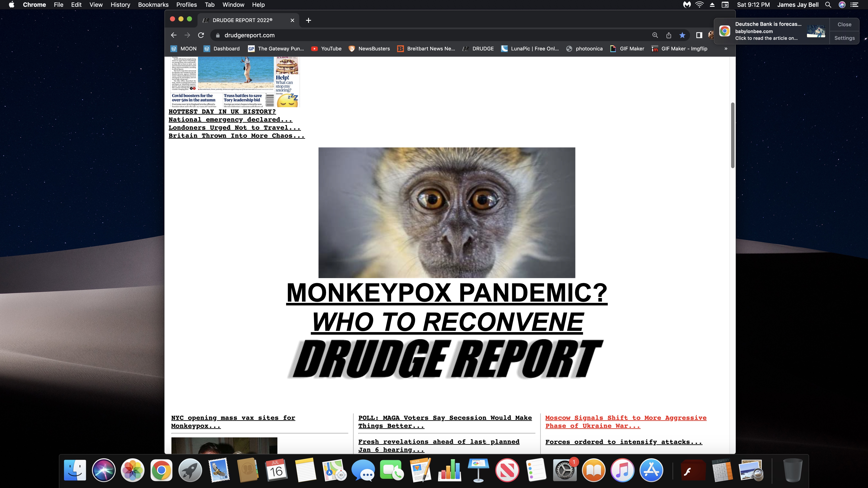Open the History menu
Viewport: 868px width, 488px height.
tap(120, 5)
